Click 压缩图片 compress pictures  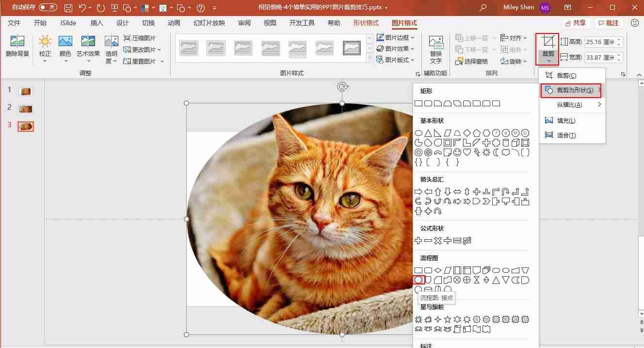coord(140,38)
